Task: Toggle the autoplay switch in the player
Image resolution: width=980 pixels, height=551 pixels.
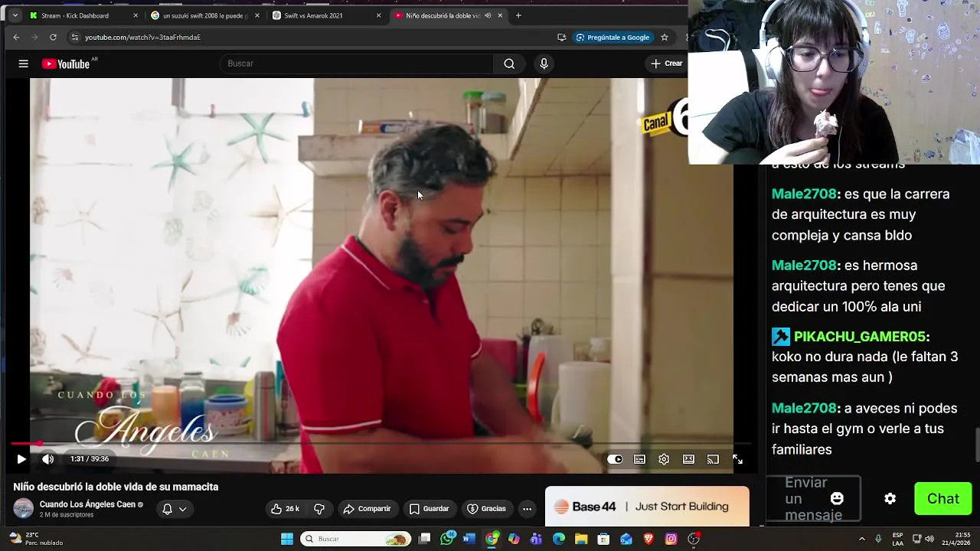Action: point(615,459)
